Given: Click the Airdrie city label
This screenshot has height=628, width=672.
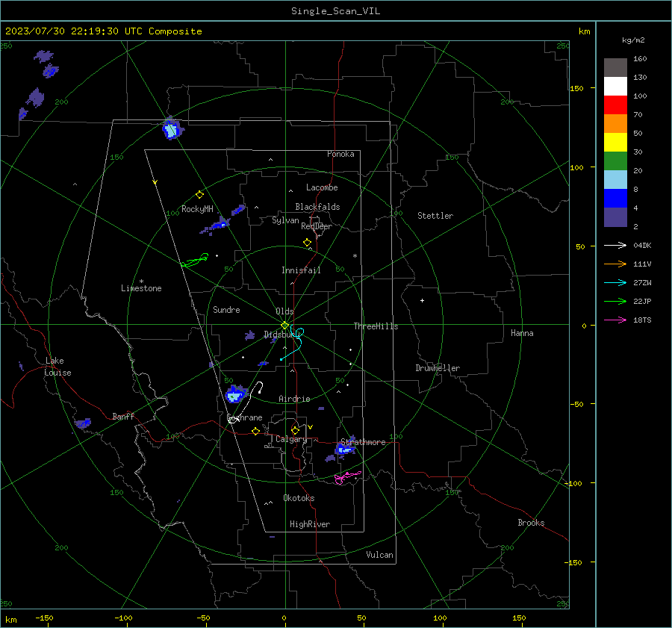Looking at the screenshot, I should 294,399.
